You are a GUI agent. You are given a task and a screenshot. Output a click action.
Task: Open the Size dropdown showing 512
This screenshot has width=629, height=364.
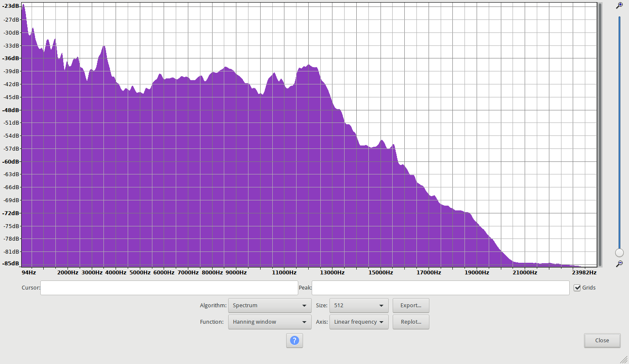359,306
